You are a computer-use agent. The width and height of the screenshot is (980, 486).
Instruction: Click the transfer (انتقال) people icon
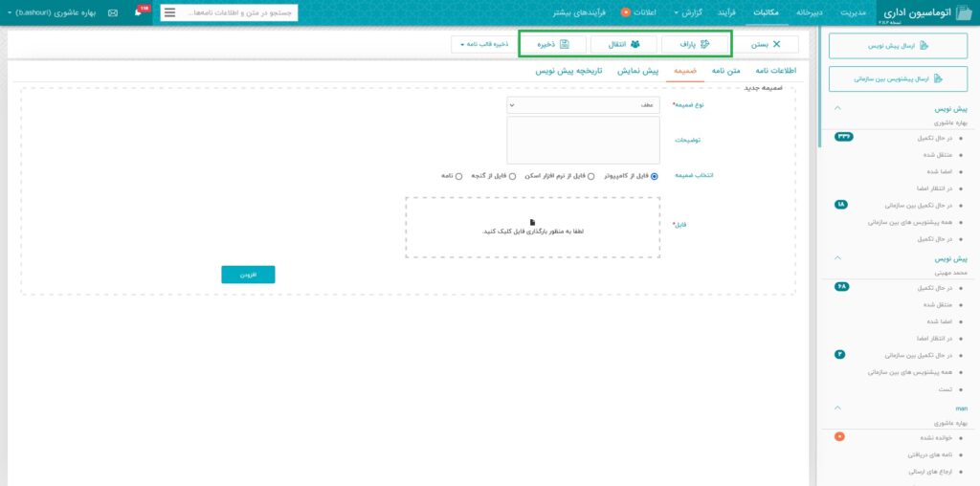(x=635, y=44)
